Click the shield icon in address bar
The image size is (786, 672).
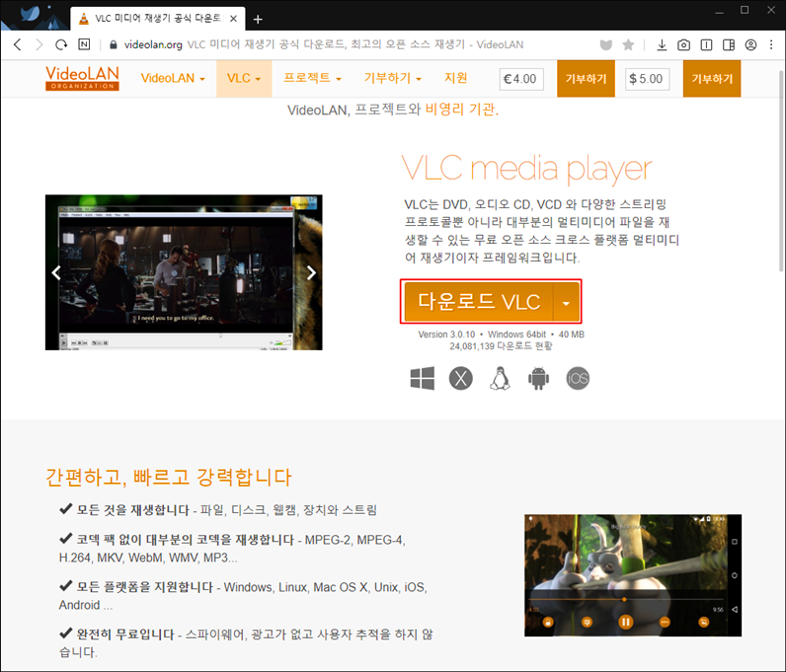[x=606, y=45]
